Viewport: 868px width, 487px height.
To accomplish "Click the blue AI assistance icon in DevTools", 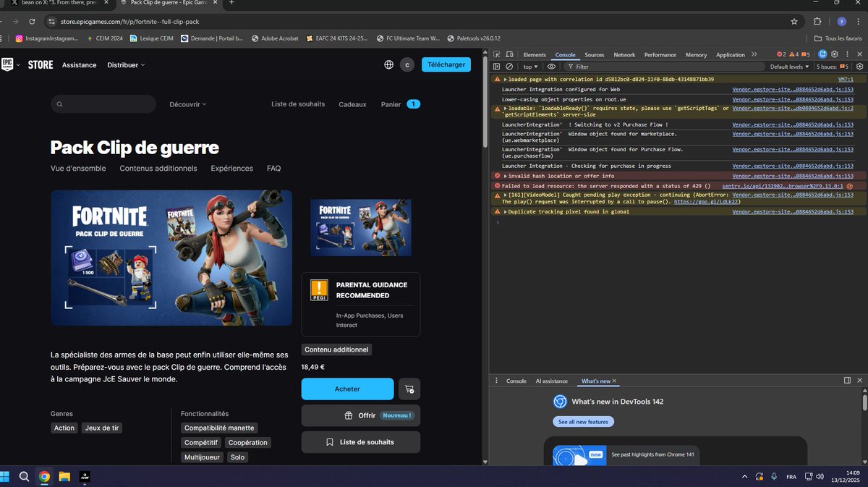I will point(822,54).
